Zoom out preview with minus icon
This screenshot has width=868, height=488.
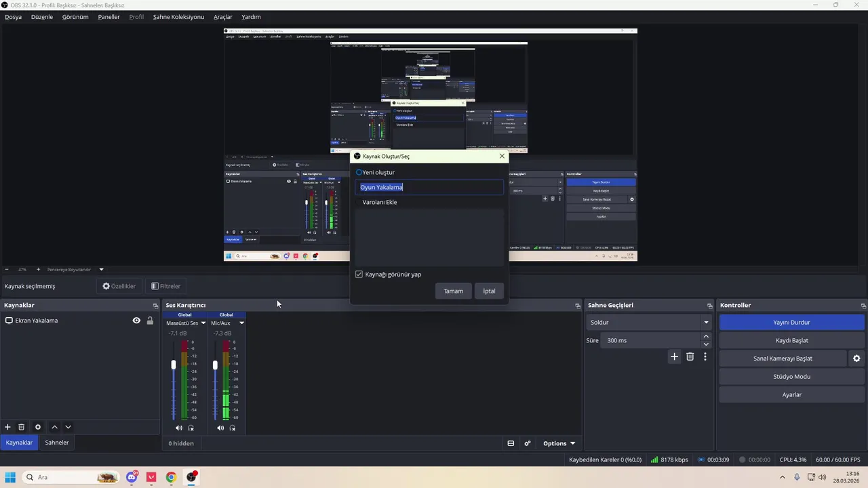tap(7, 269)
